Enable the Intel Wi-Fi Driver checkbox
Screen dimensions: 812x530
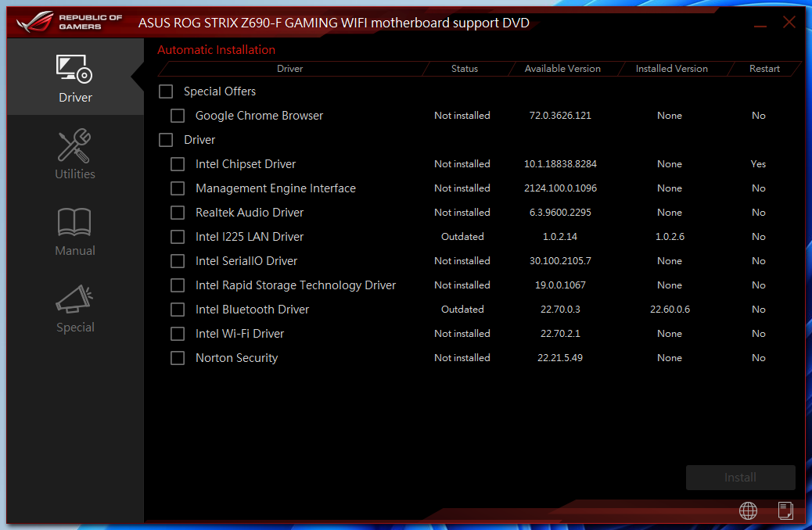(x=177, y=333)
